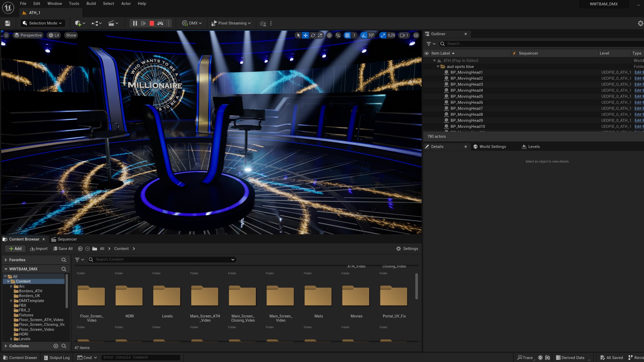Open the Outliner filter options
This screenshot has width=644, height=362.
point(431,44)
